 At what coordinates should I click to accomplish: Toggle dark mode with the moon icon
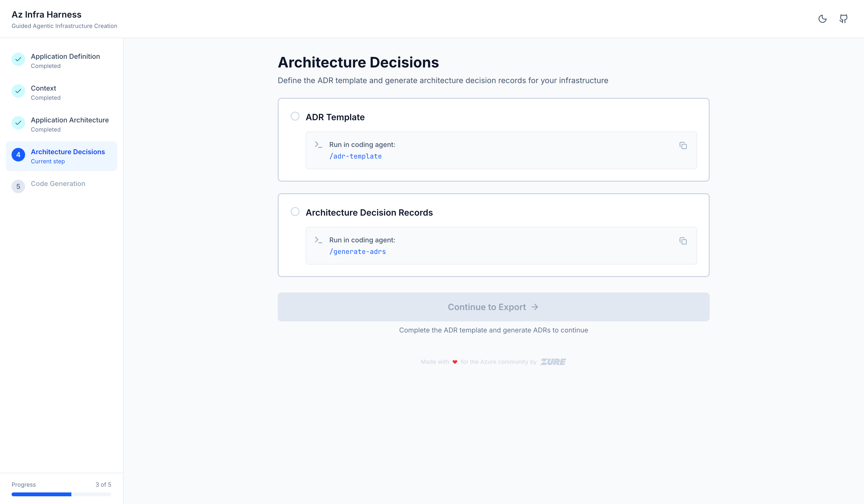pyautogui.click(x=823, y=19)
